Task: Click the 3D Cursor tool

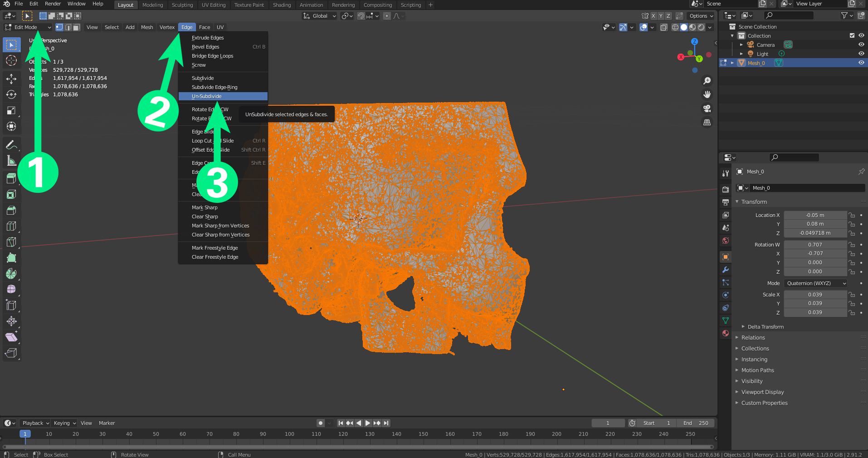Action: click(x=11, y=60)
